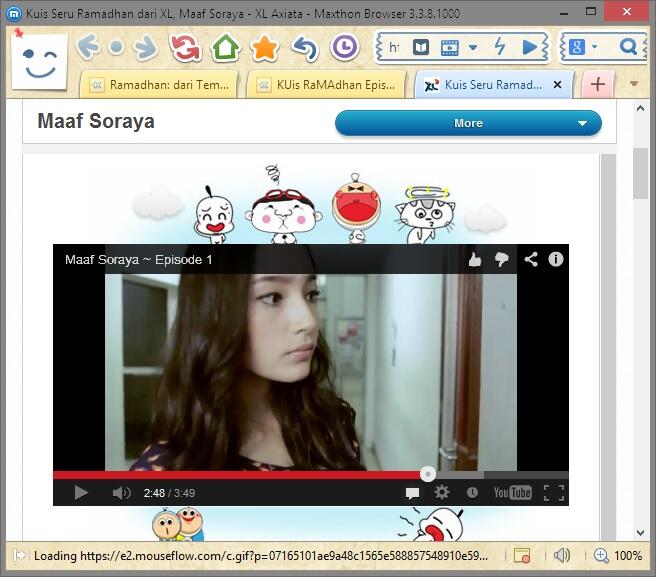Image resolution: width=656 pixels, height=577 pixels.
Task: Reopen last closed tab using undo arrow
Action: pos(305,48)
